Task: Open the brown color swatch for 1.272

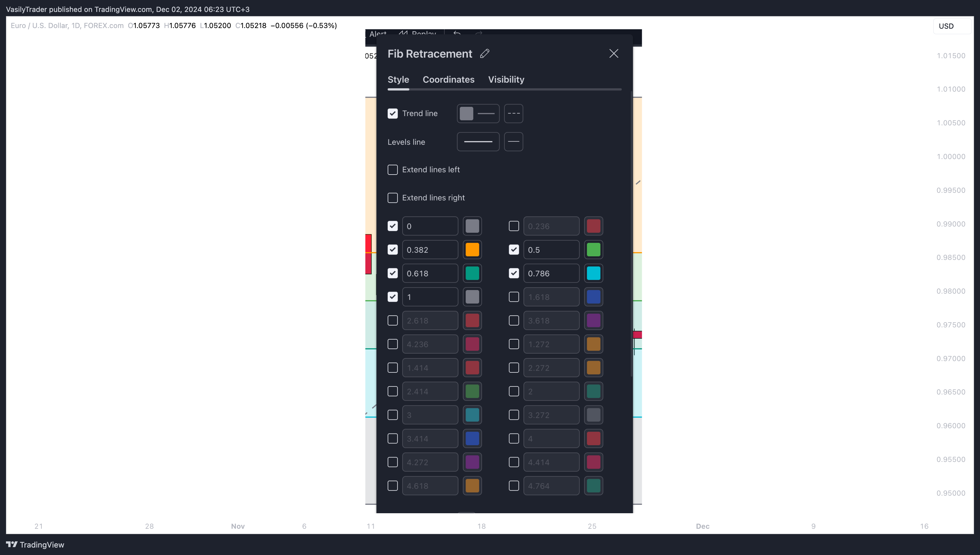Action: (x=593, y=344)
